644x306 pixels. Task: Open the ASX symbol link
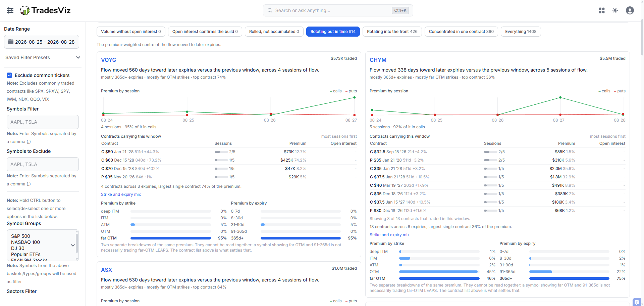click(x=106, y=270)
